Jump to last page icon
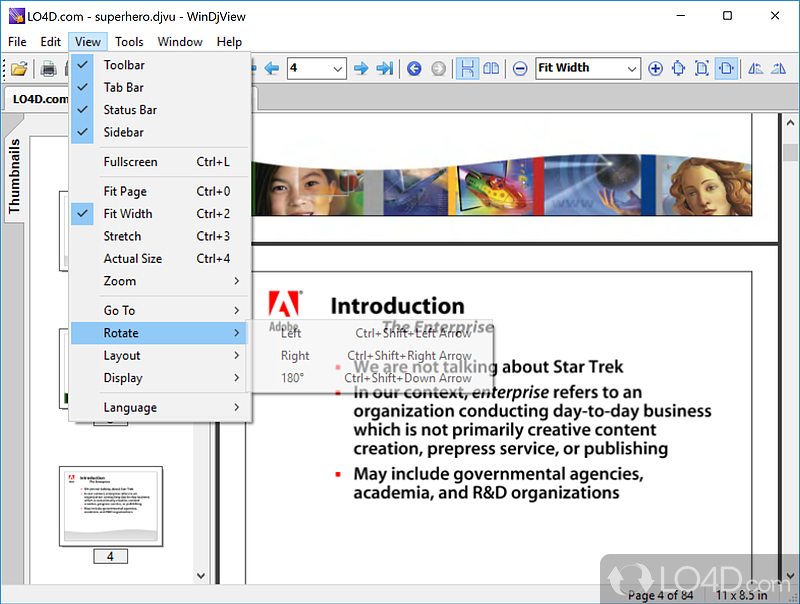 tap(385, 68)
